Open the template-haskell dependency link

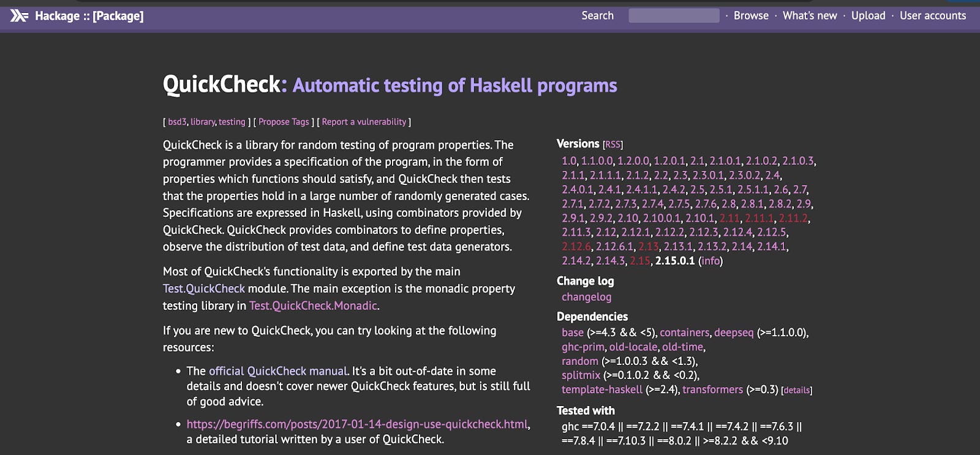602,389
